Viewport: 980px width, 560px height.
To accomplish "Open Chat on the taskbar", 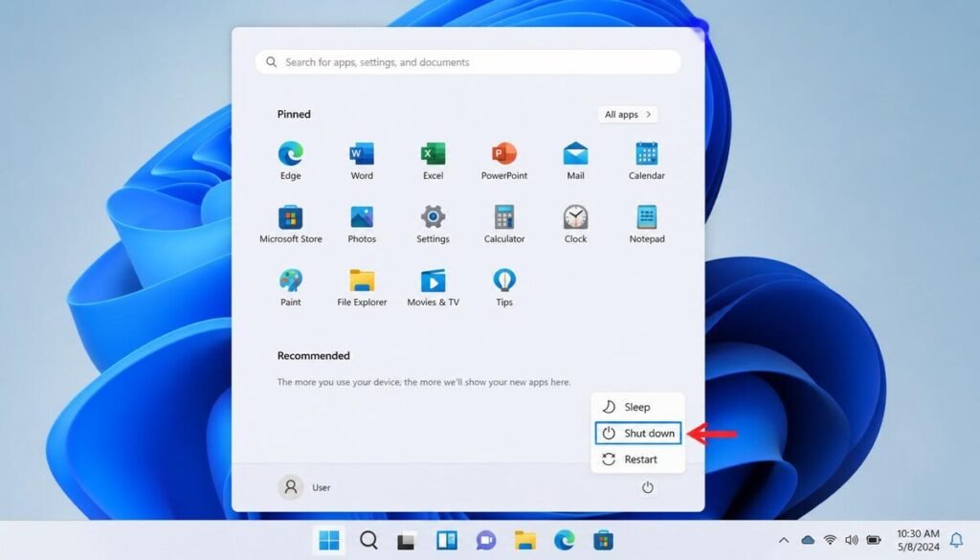I will [x=485, y=540].
